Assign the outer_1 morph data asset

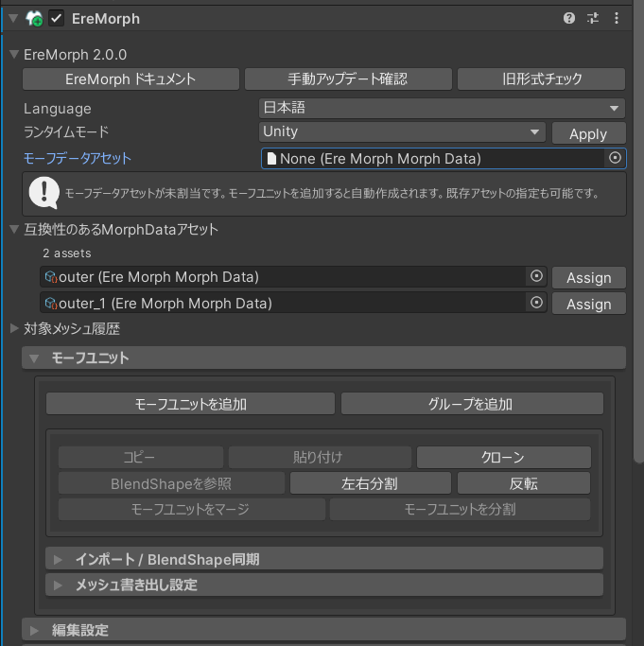589,304
